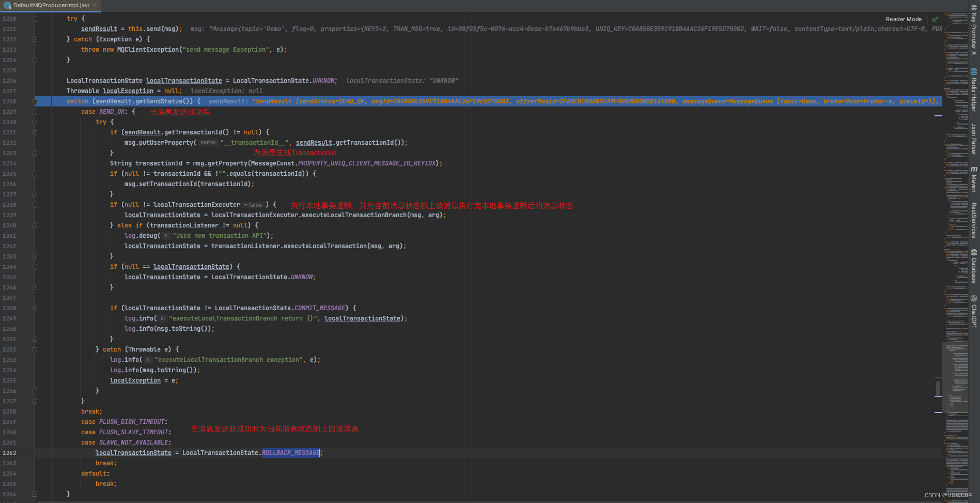Select the DefaultMQProducerImpl.java editor tab
The height and width of the screenshot is (503, 980).
(50, 5)
